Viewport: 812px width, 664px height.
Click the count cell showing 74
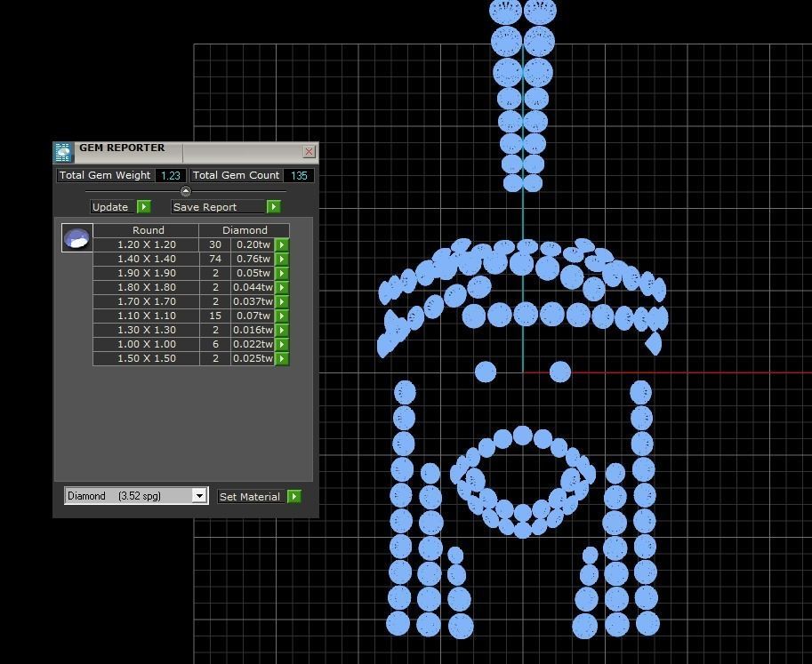click(x=215, y=259)
